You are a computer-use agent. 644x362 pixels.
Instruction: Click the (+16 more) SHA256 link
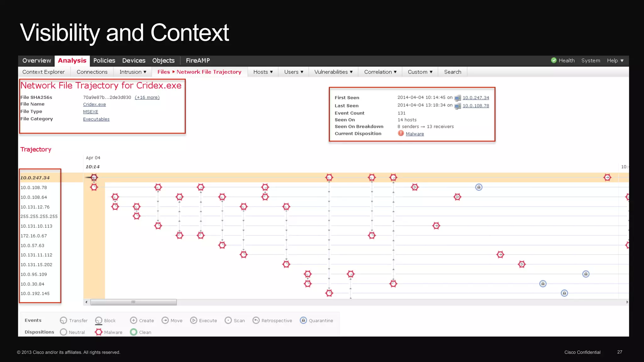pyautogui.click(x=147, y=97)
